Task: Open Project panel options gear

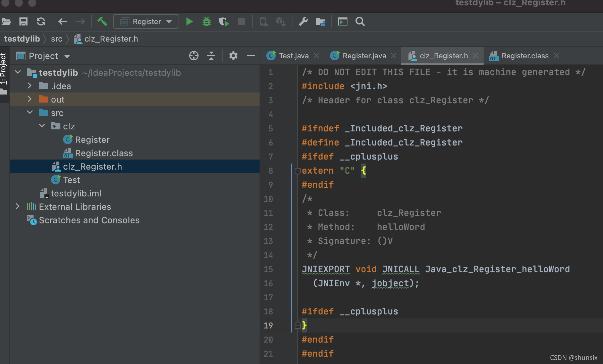Action: pyautogui.click(x=233, y=56)
